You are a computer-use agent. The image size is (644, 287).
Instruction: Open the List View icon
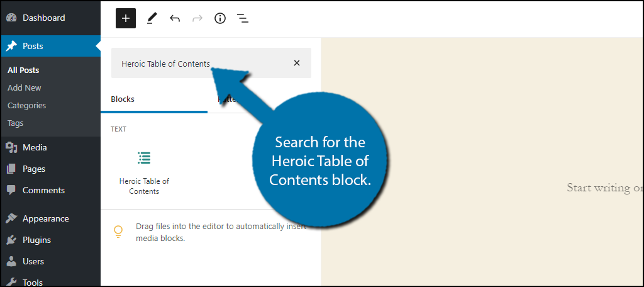(242, 18)
